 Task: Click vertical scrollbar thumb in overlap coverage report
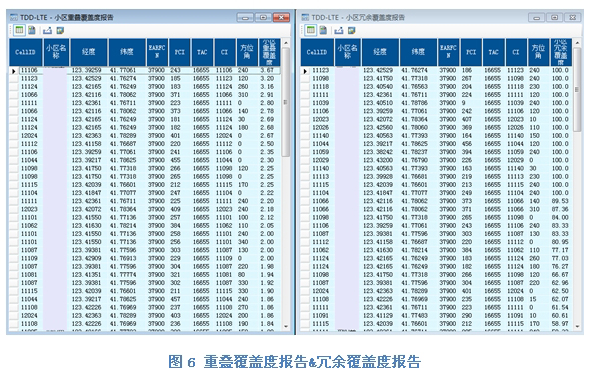286,102
